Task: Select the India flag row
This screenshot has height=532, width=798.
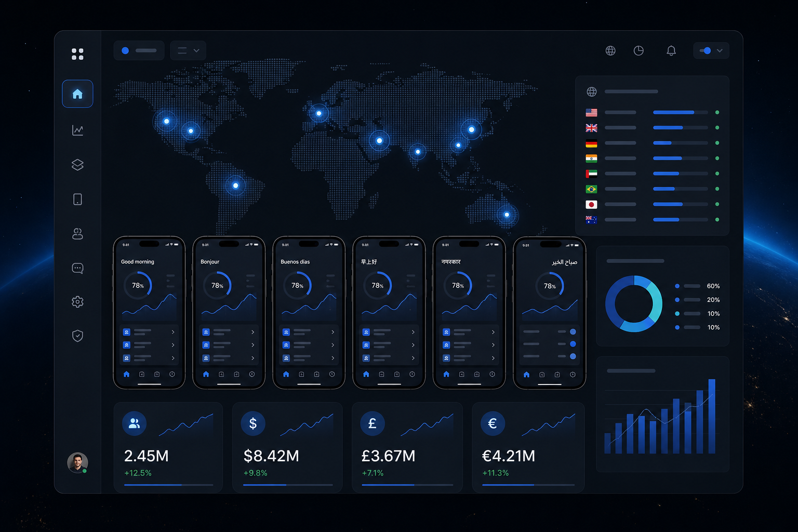Action: pos(653,158)
